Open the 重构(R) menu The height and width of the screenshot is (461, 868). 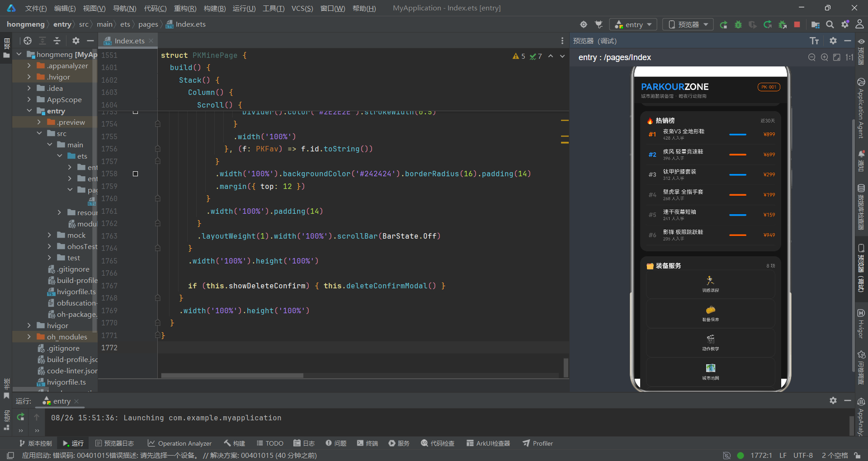coord(185,8)
